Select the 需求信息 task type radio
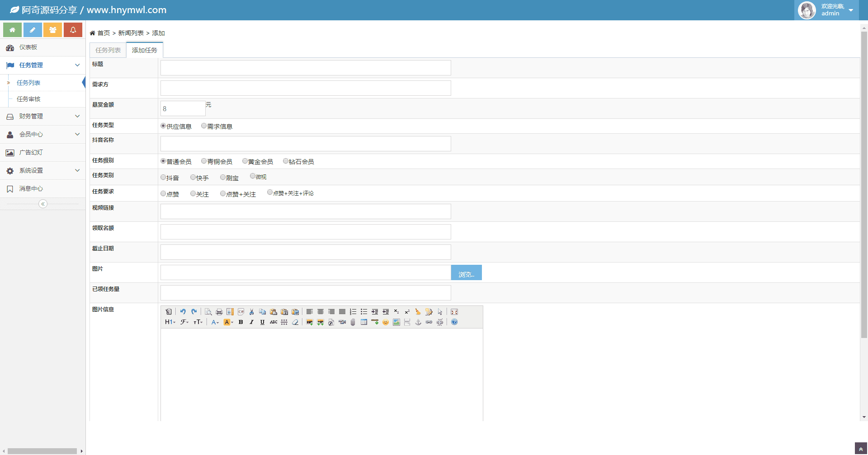This screenshot has height=455, width=868. pos(204,126)
